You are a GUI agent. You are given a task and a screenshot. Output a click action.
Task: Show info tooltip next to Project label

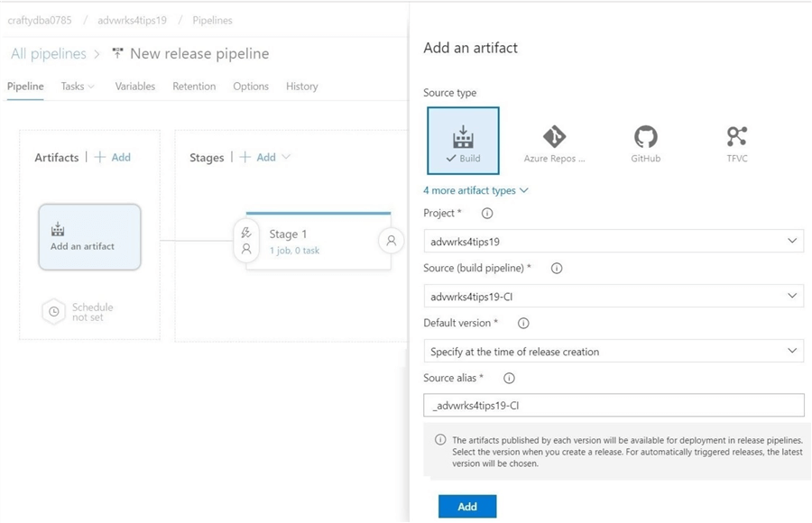pyautogui.click(x=487, y=214)
